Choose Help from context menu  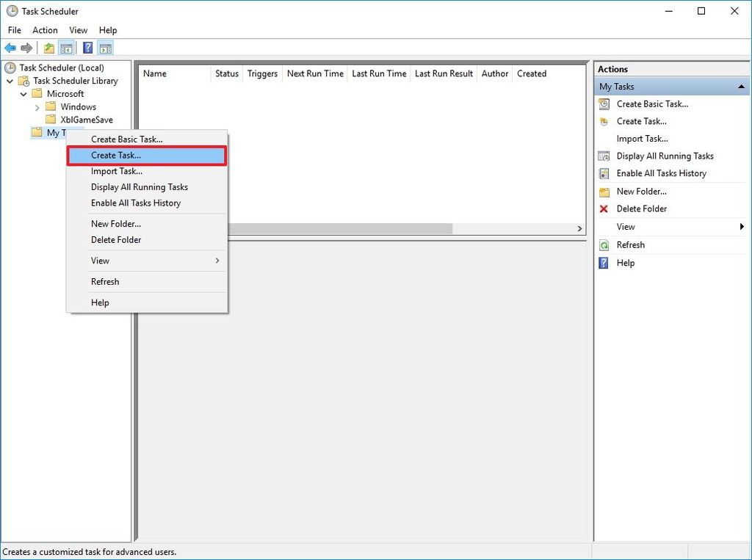coord(146,302)
